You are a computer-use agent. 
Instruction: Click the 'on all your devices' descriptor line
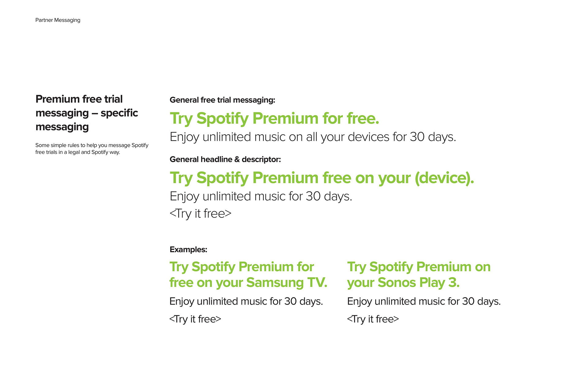point(313,137)
